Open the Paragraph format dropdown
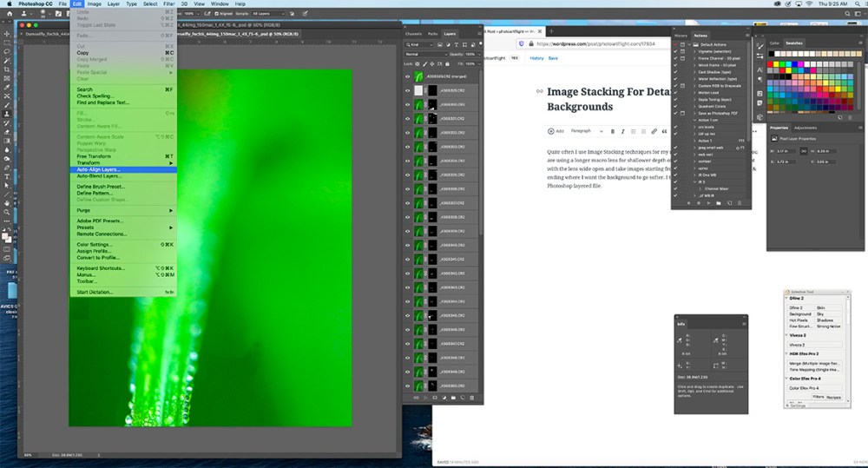Screen dimensions: 868x468 [583, 131]
